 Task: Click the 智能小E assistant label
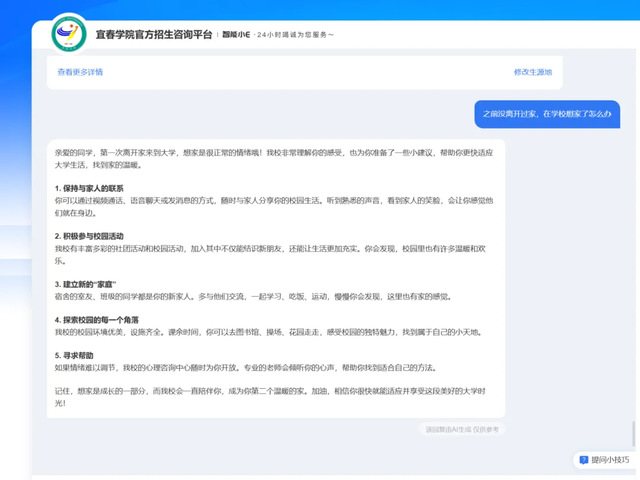click(237, 34)
